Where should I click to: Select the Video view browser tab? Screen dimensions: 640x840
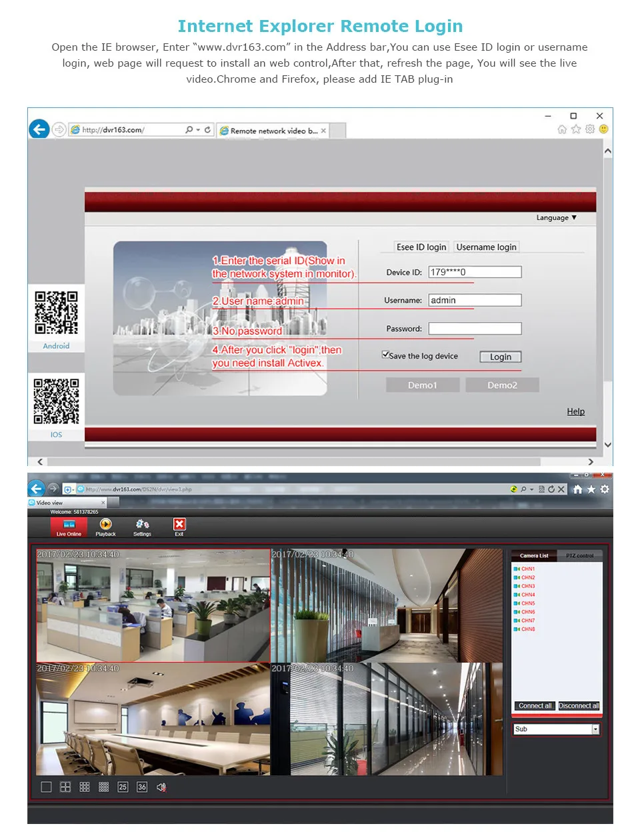[x=67, y=503]
